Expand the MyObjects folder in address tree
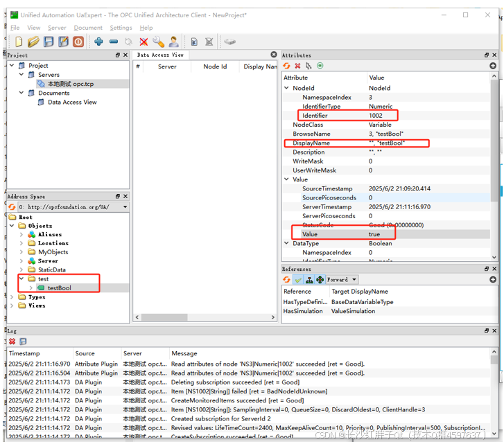This screenshot has width=504, height=444. (x=21, y=252)
